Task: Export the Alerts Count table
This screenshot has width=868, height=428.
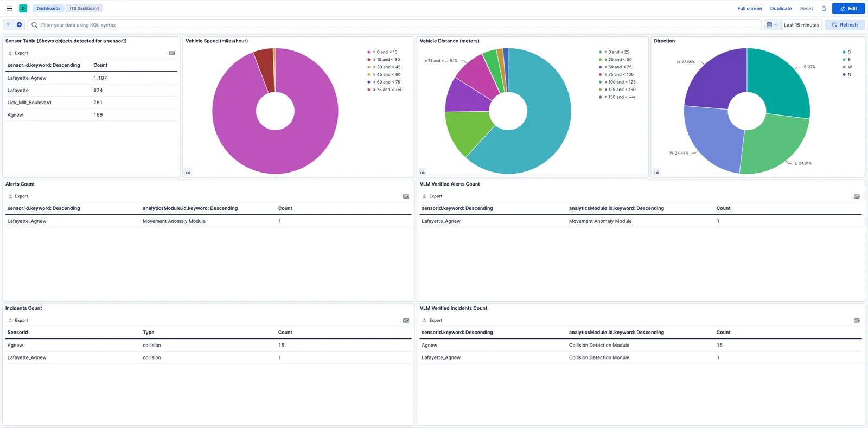Action: click(x=18, y=196)
